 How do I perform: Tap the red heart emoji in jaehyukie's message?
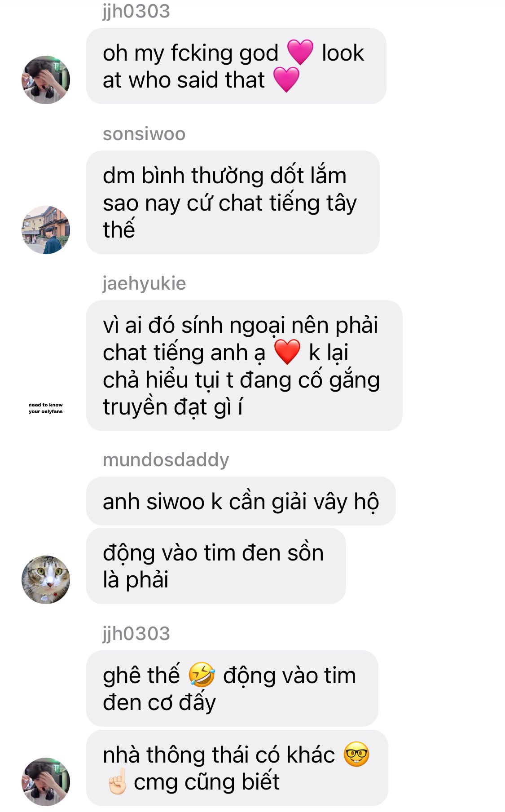coord(287,352)
